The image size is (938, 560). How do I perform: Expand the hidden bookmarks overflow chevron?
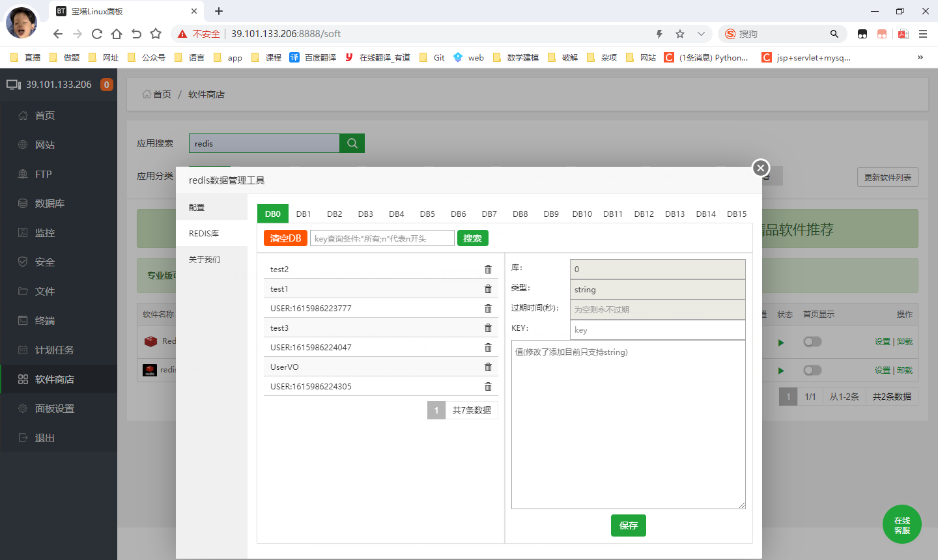pos(920,57)
